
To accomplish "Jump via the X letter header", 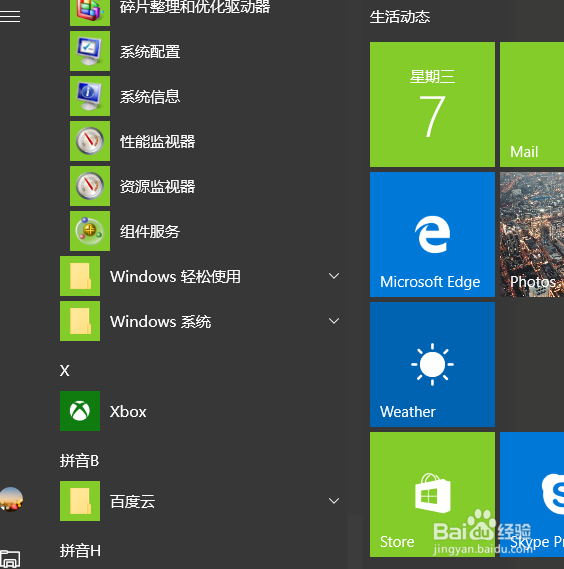I will 65,371.
